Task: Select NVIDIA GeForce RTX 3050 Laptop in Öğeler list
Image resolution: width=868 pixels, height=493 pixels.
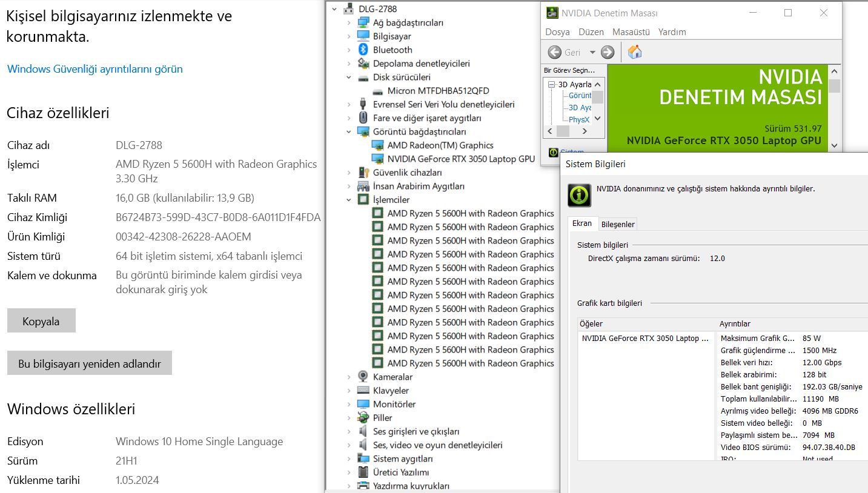Action: click(x=646, y=339)
